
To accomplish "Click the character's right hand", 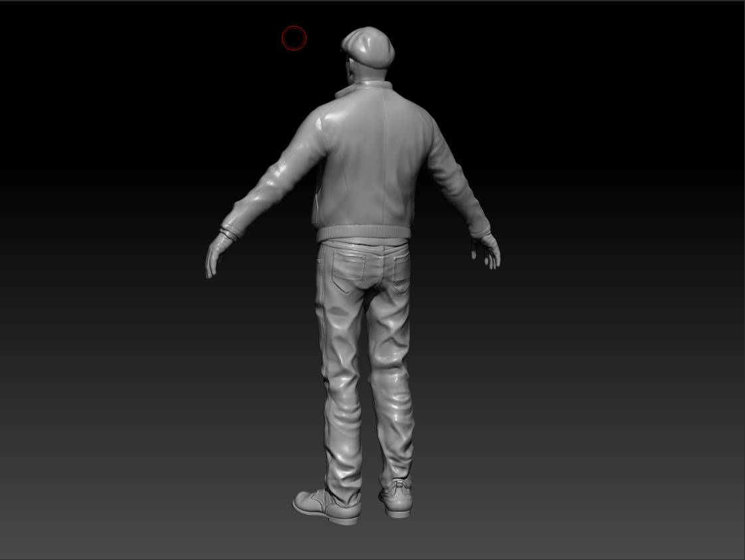I will (489, 252).
